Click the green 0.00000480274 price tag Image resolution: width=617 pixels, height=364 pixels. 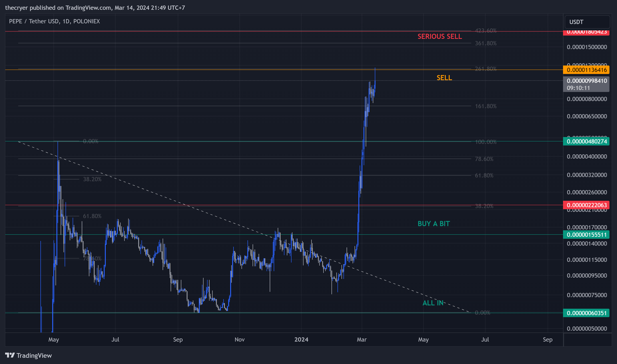click(x=586, y=141)
